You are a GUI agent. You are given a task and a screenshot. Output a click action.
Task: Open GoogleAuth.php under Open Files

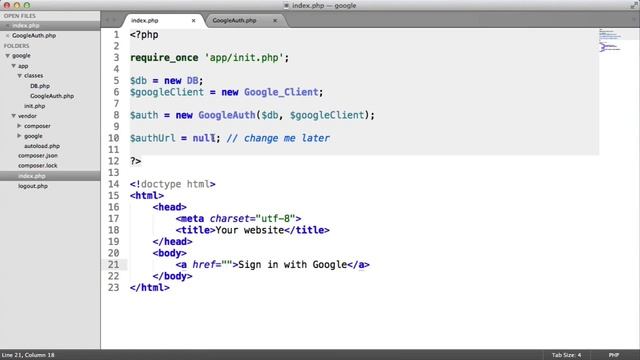pos(34,36)
